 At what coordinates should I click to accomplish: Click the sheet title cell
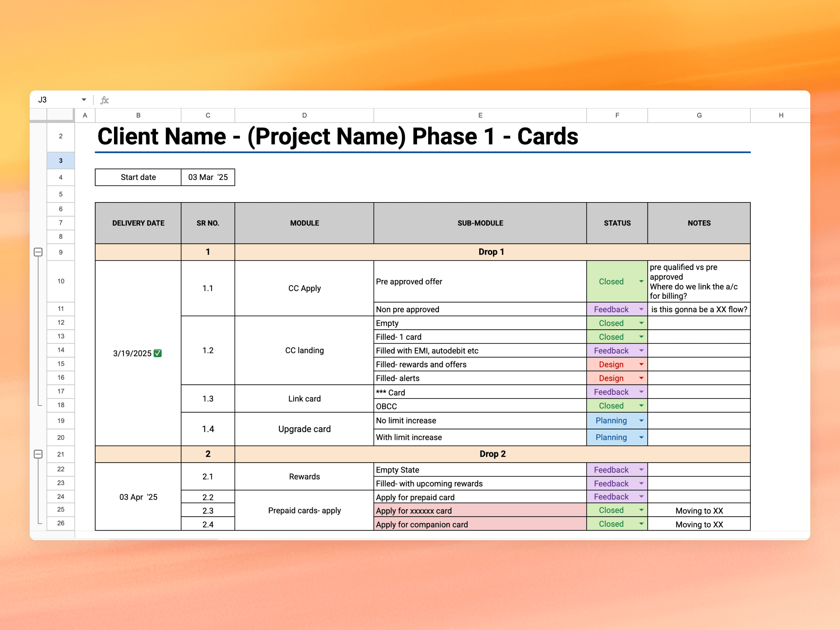point(337,137)
